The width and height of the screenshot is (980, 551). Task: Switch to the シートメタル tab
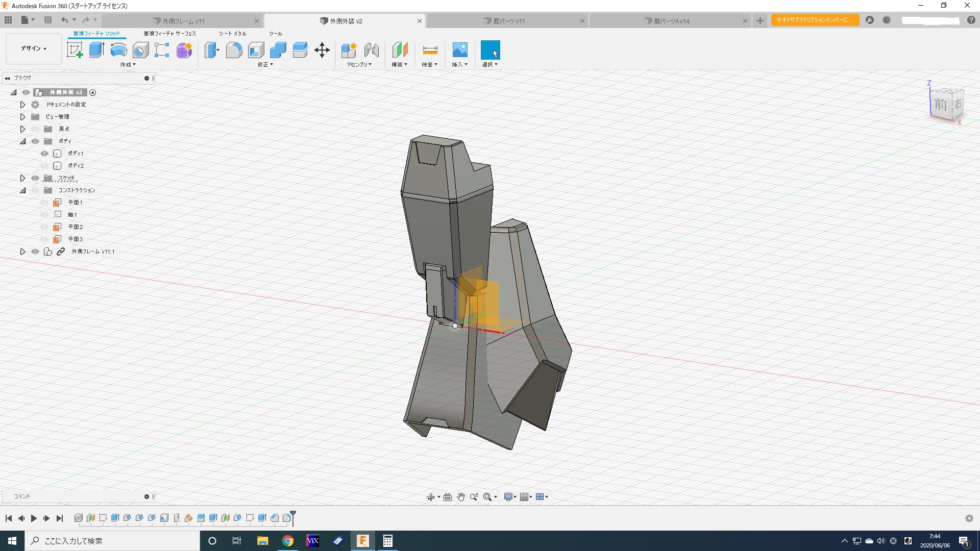tap(232, 34)
